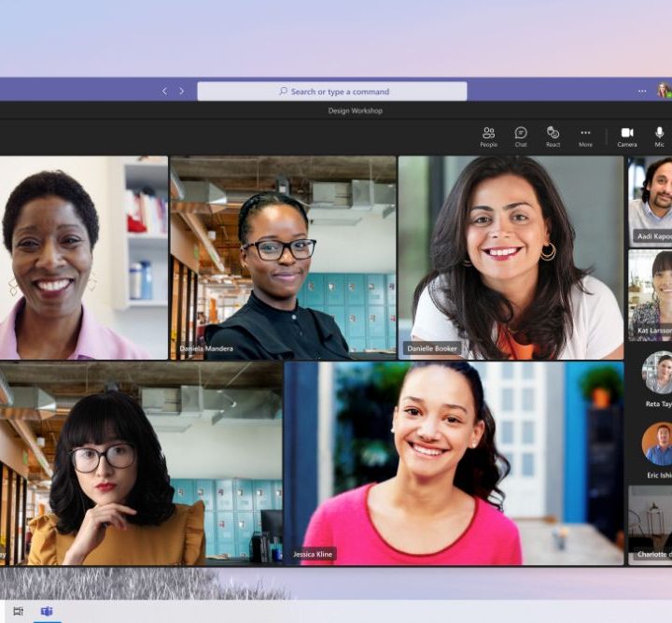Open the title bar ellipsis settings menu
This screenshot has height=623, width=672.
(641, 92)
